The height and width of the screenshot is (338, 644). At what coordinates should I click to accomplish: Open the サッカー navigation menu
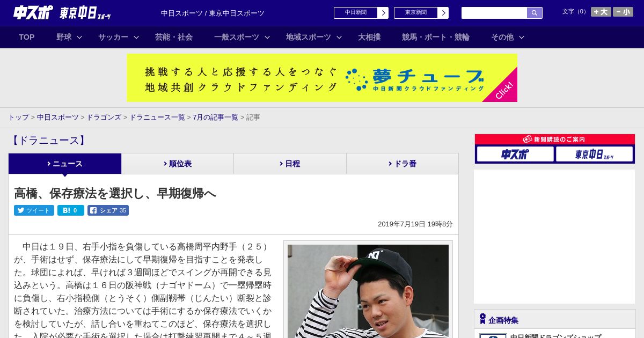[113, 37]
